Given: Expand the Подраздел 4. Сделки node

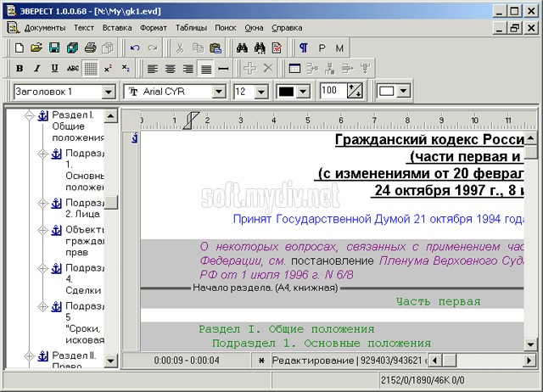Looking at the screenshot, I should pyautogui.click(x=43, y=268).
